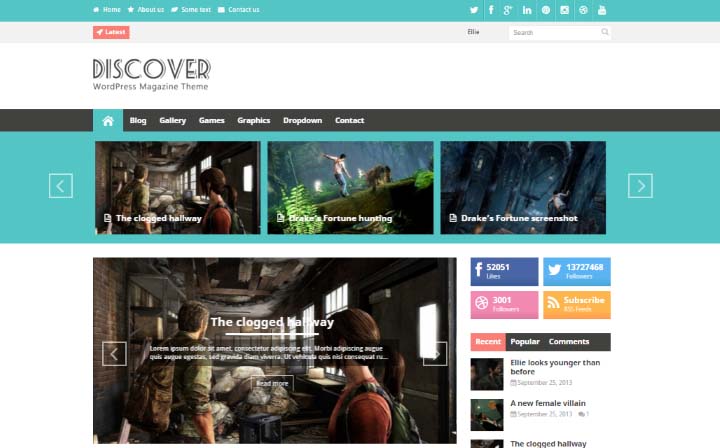
Task: Click the Read more button in slider
Action: pos(272,383)
